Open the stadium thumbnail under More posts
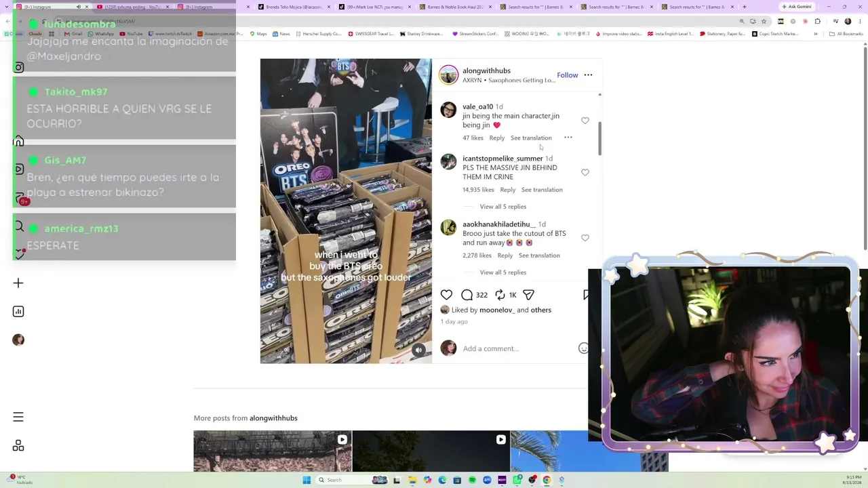 pos(273,451)
